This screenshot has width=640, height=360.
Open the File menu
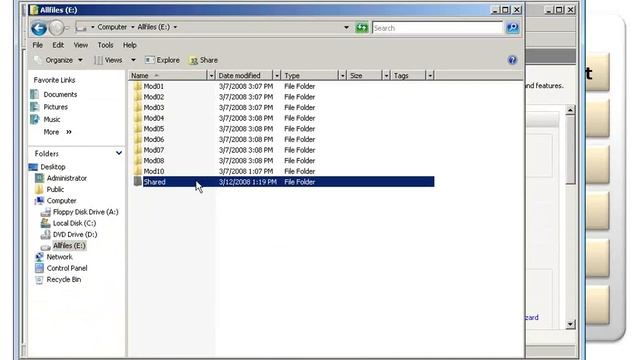click(x=38, y=45)
